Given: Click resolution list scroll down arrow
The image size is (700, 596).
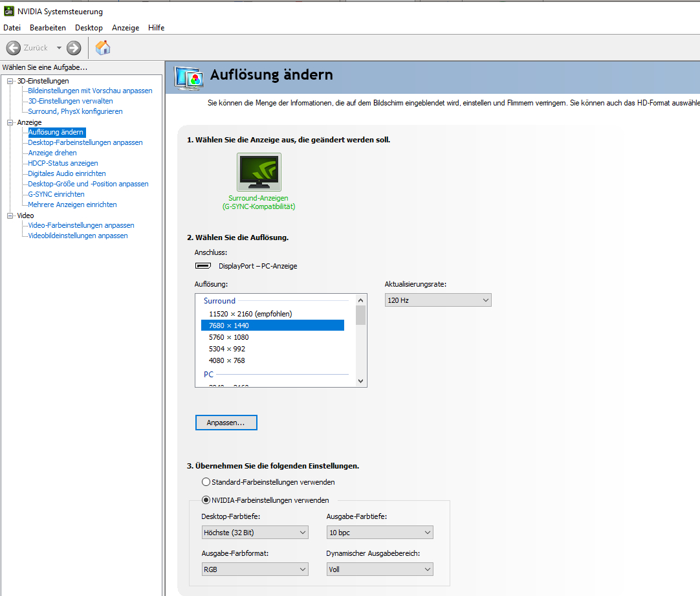Looking at the screenshot, I should pos(361,381).
